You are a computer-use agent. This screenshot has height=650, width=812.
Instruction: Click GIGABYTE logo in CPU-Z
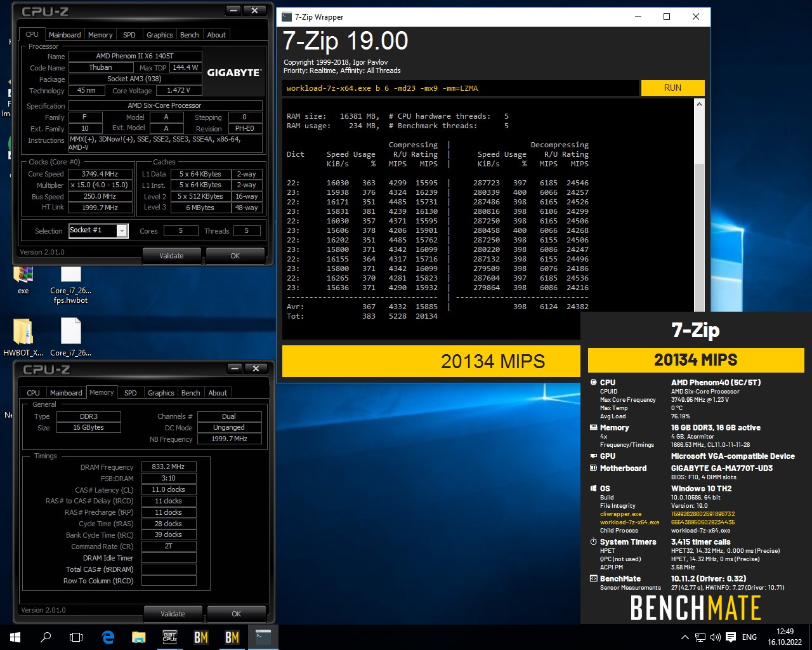(x=234, y=73)
